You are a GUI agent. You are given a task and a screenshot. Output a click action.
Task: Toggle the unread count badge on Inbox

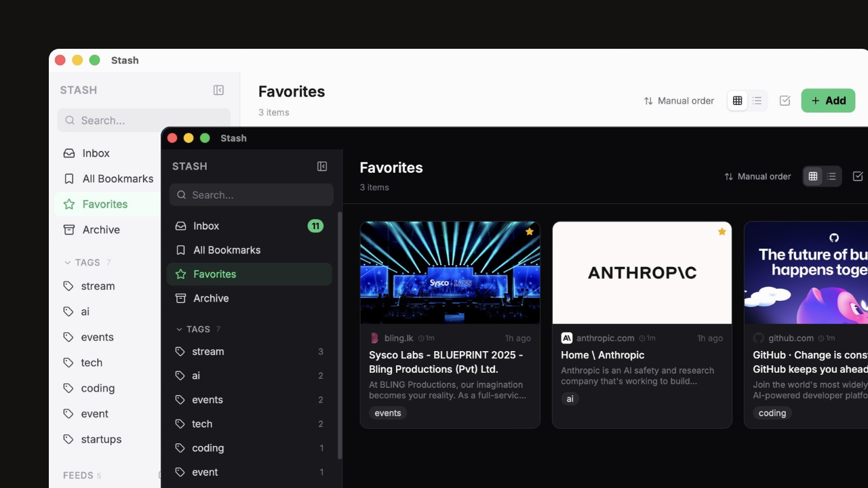pyautogui.click(x=315, y=226)
